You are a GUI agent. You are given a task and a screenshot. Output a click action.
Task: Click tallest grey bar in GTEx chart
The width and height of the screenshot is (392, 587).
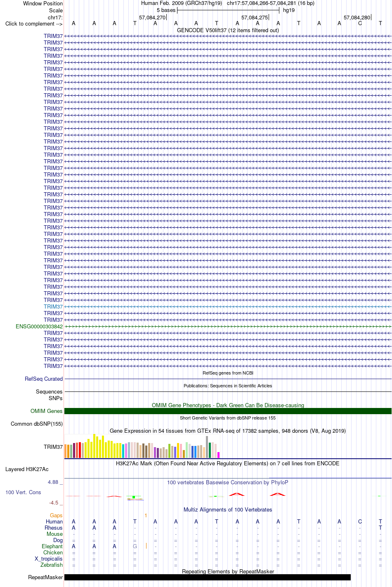207,447
